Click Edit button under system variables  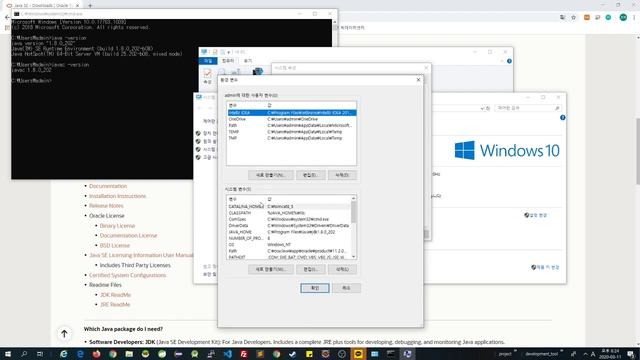click(x=310, y=269)
